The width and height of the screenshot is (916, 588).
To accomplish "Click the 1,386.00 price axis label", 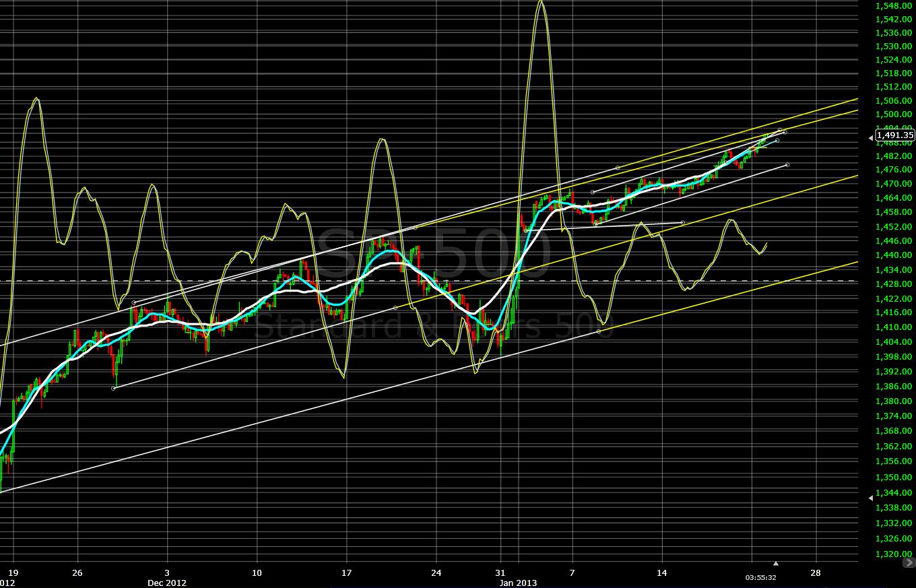I will 893,386.
